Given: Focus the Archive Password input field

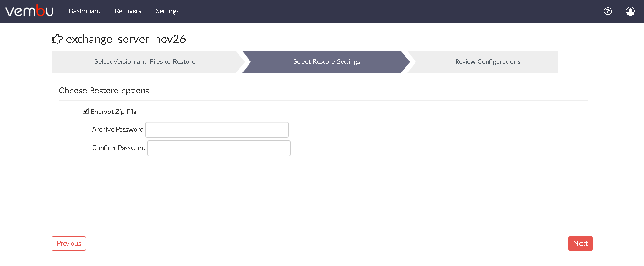Looking at the screenshot, I should pos(217,130).
